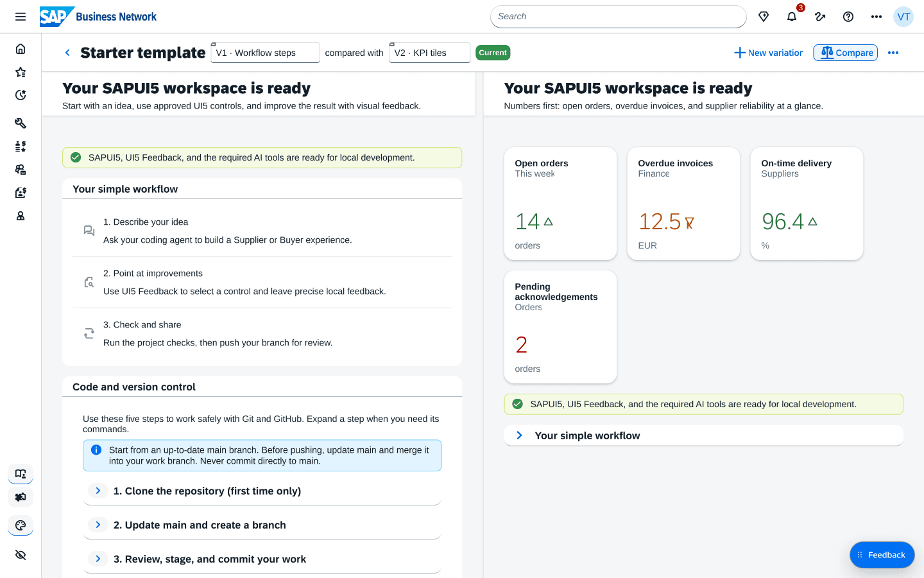Open the learning book sidebar icon

pos(21,474)
